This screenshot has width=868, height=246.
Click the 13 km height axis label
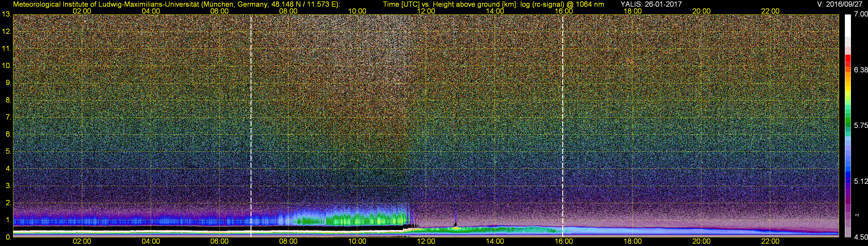click(x=6, y=14)
